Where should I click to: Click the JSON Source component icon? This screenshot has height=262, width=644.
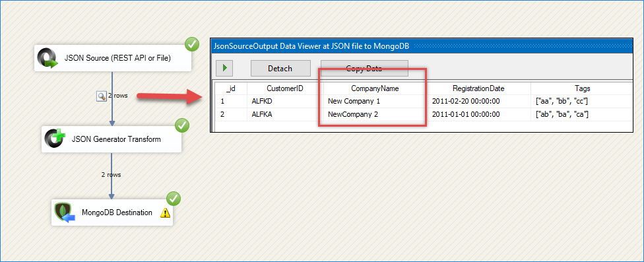[x=48, y=58]
